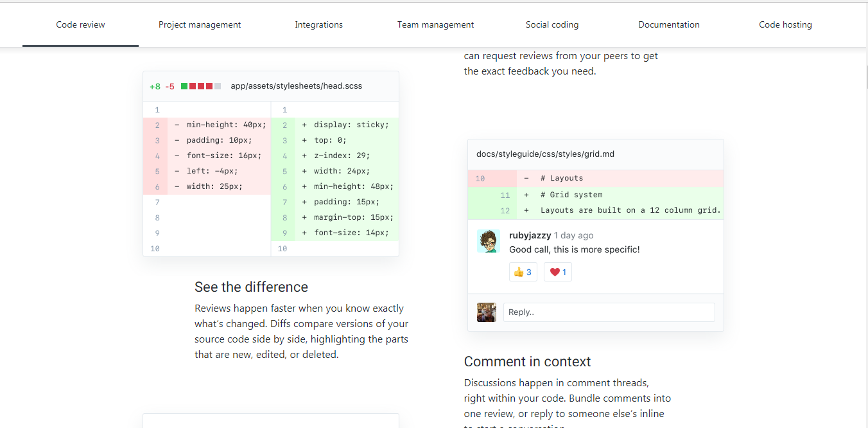Click the grid.md file path header

coord(545,154)
